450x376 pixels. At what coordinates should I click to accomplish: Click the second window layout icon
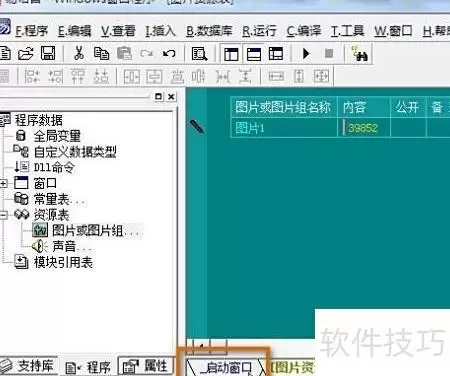coord(254,54)
